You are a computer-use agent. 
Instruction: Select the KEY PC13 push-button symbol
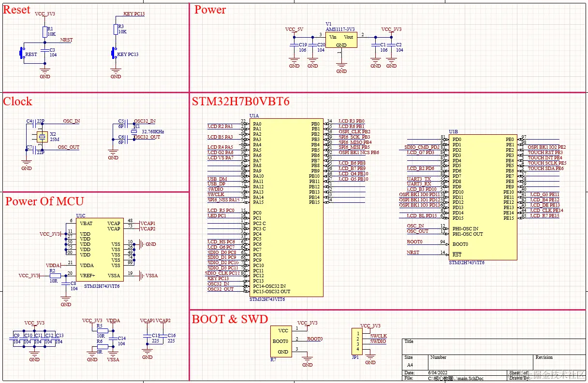114,52
